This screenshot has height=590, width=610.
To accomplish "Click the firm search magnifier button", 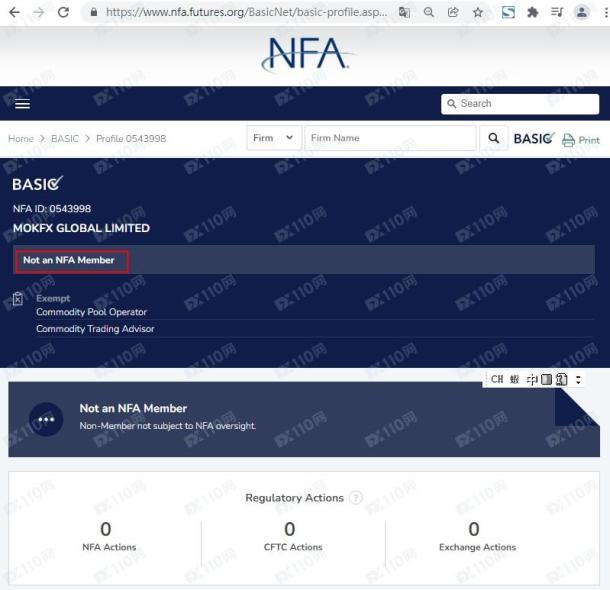I will 493,138.
